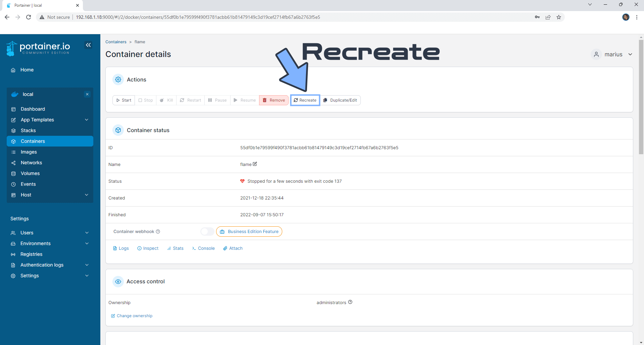Viewport: 644px width, 345px height.
Task: Open the Chrome profile avatar
Action: point(626,17)
